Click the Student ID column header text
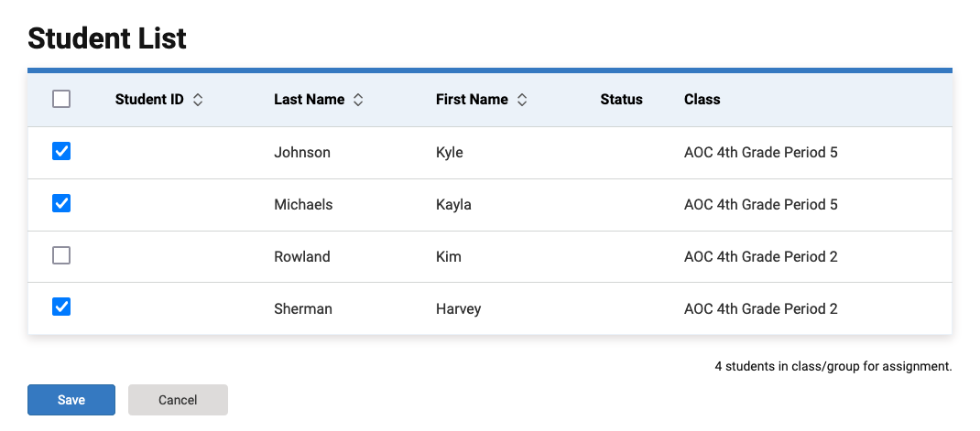The width and height of the screenshot is (980, 431). 149,100
